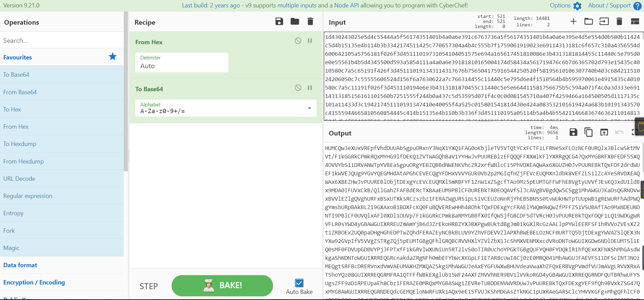Click the operations Search field
This screenshot has width=644, height=300.
pyautogui.click(x=62, y=41)
